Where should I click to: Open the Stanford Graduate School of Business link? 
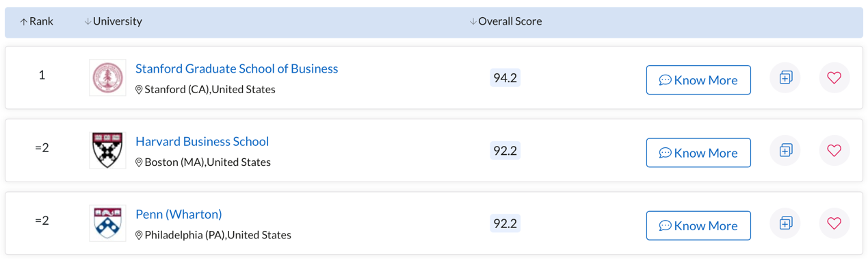(237, 69)
